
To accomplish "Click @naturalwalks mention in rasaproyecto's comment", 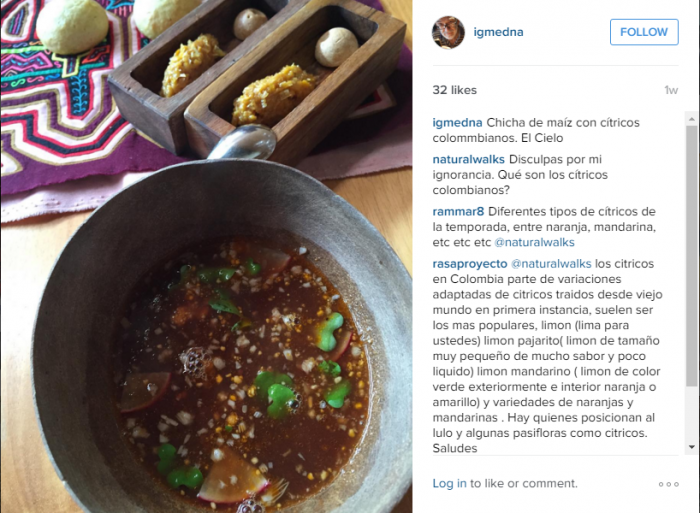I will 551,264.
